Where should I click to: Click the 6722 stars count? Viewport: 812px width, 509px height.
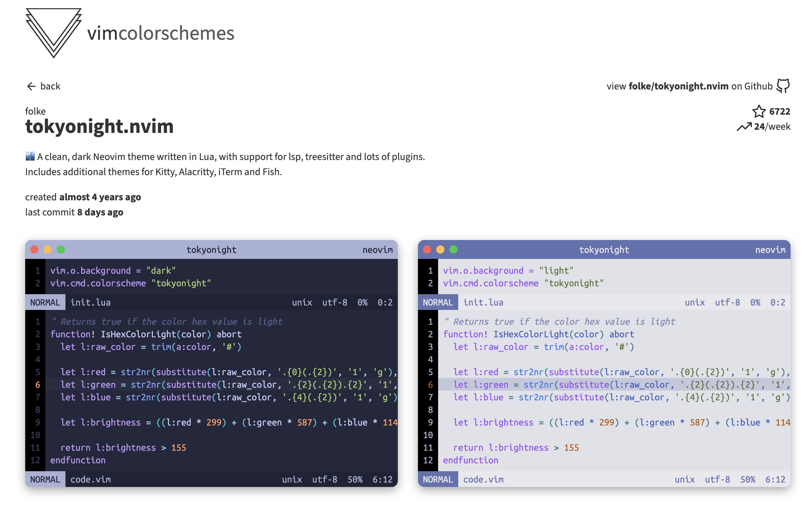(x=779, y=112)
